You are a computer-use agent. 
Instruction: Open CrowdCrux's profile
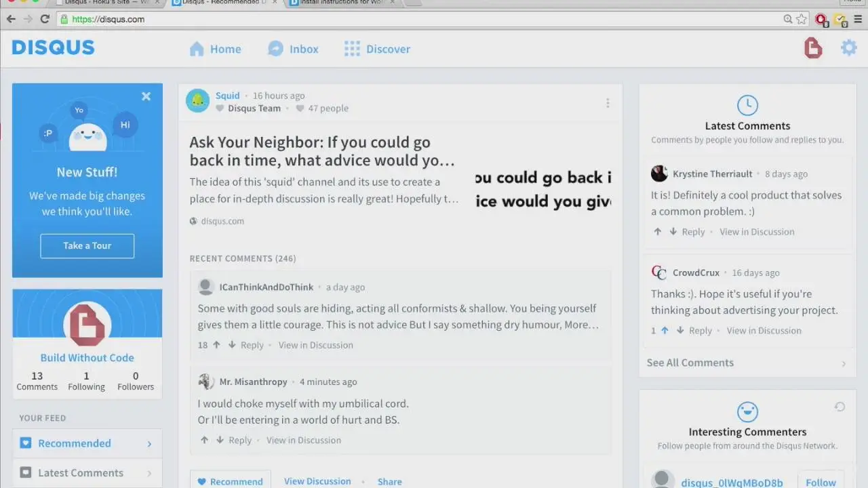click(x=696, y=272)
